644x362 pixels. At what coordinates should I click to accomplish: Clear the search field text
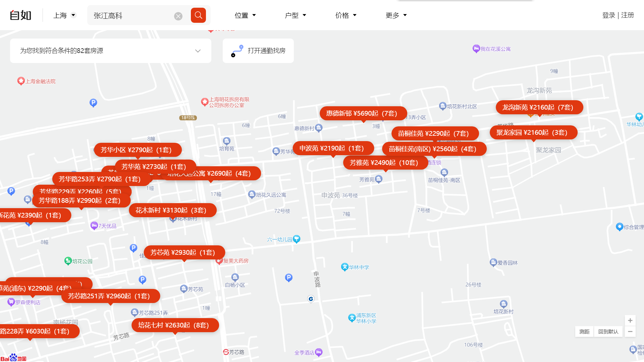pyautogui.click(x=178, y=16)
